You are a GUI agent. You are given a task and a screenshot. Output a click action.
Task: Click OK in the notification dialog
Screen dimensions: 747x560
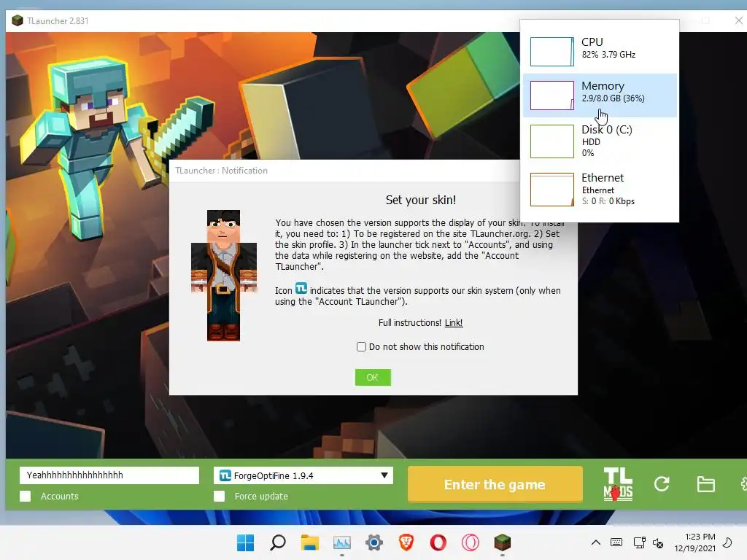coord(373,377)
